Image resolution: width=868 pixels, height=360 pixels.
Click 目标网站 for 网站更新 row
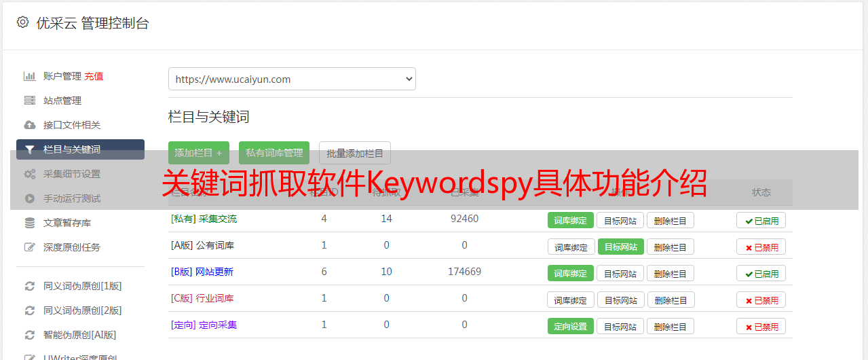point(620,273)
